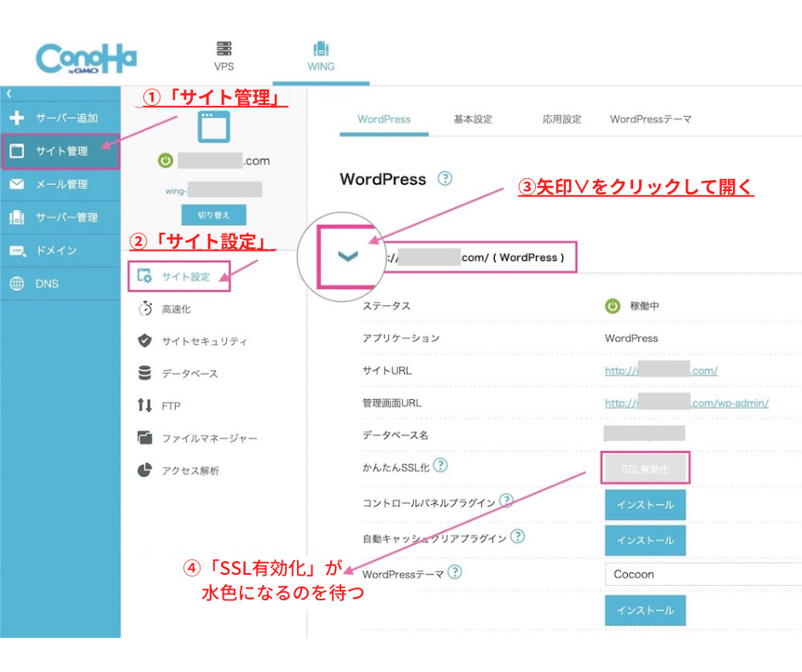Open メール管理 menu label
This screenshot has height=672, width=802.
pos(61,184)
